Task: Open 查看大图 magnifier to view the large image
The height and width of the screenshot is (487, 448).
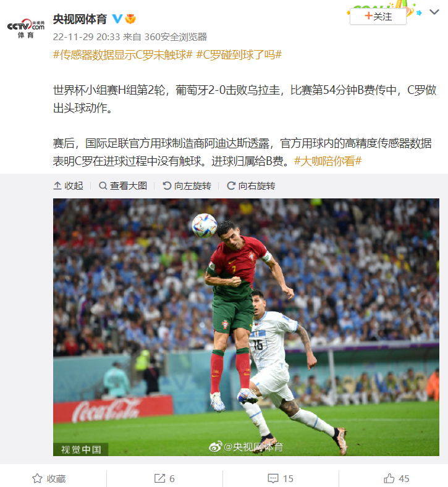Action: click(122, 186)
